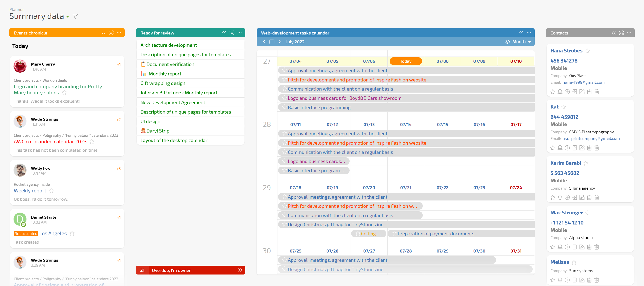Screen dimensions: 644x286
Task: Open the Summary data filter icon
Action: click(x=75, y=17)
